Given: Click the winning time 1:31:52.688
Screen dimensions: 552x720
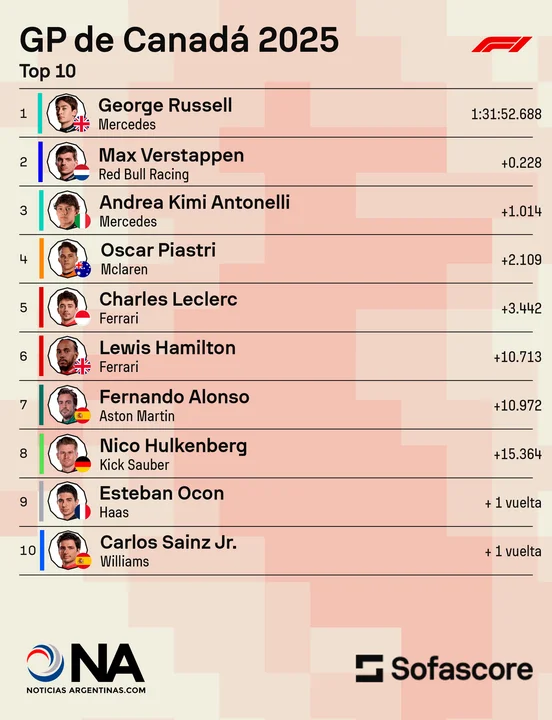Looking at the screenshot, I should 506,114.
